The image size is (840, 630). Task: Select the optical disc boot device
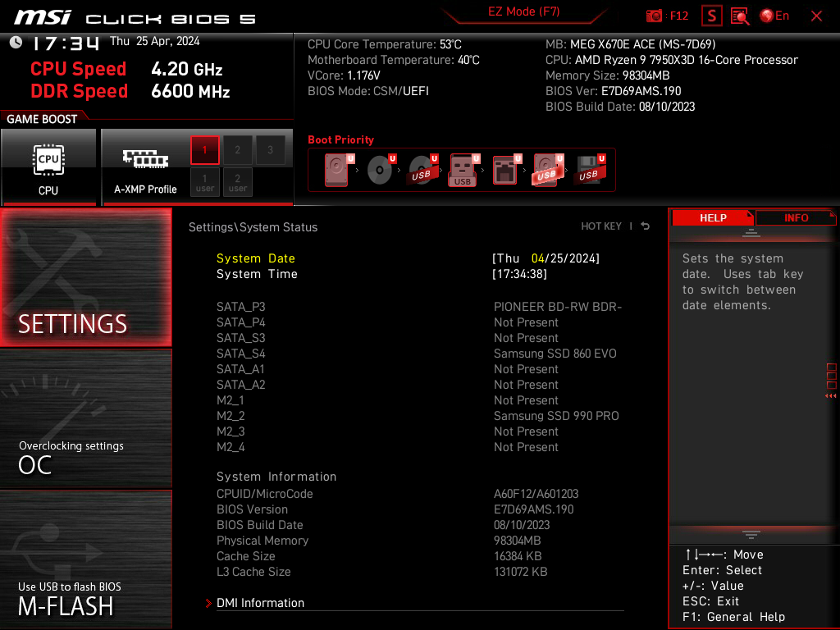tap(381, 170)
